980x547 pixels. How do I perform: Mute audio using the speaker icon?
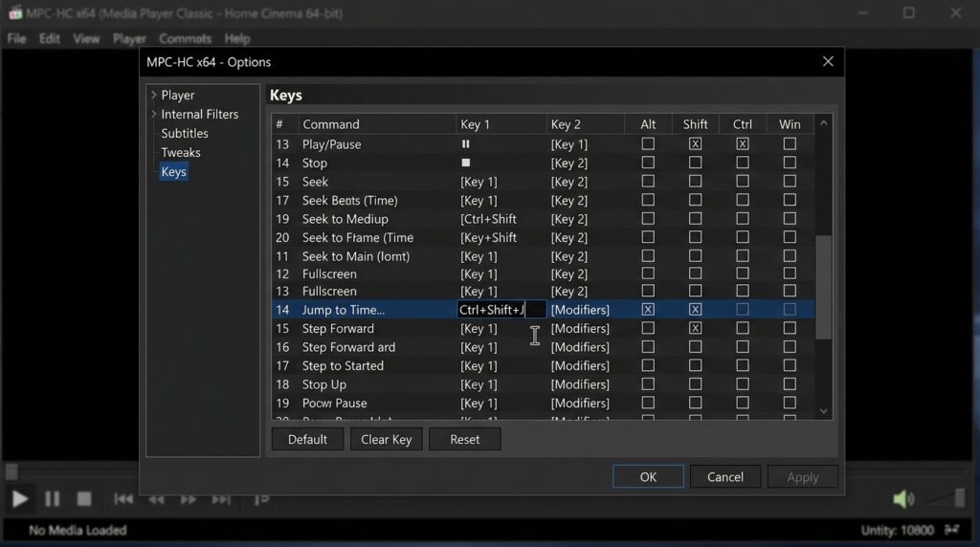pos(903,498)
